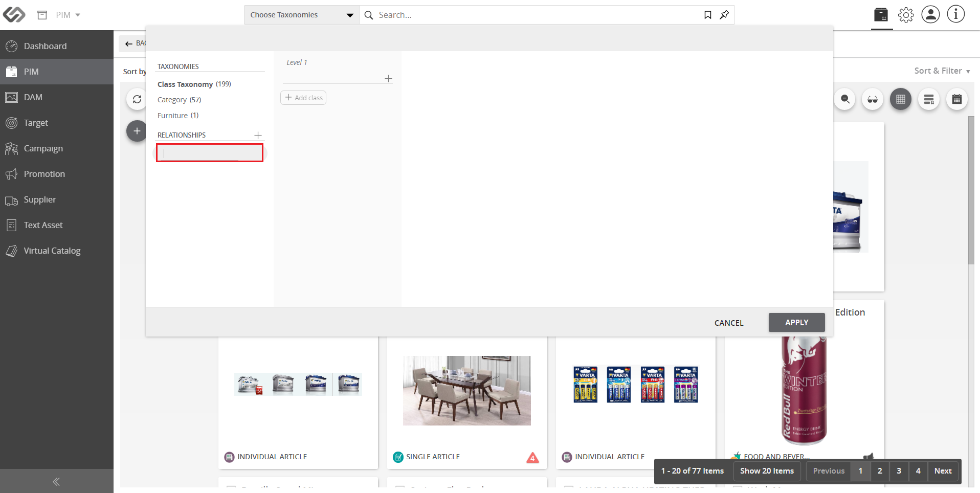
Task: Open the Red Bull can thumbnail
Action: [804, 391]
